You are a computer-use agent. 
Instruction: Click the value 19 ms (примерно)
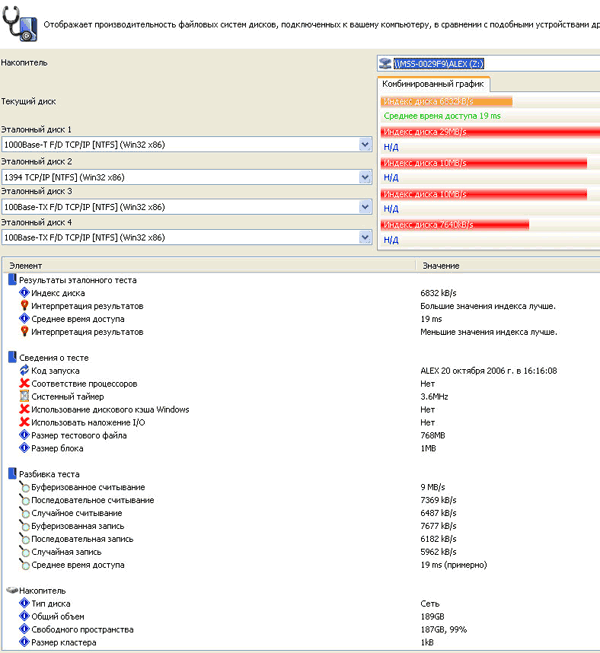(x=453, y=565)
